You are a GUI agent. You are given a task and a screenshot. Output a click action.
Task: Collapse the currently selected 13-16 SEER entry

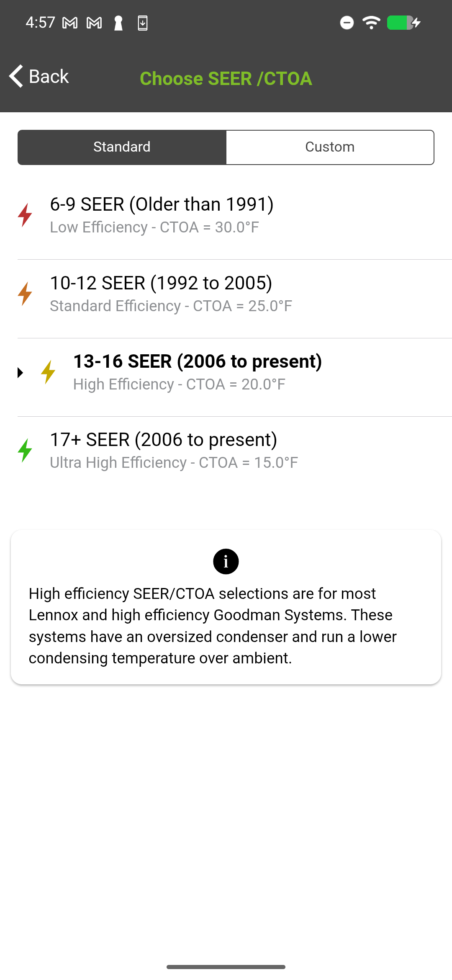[21, 372]
